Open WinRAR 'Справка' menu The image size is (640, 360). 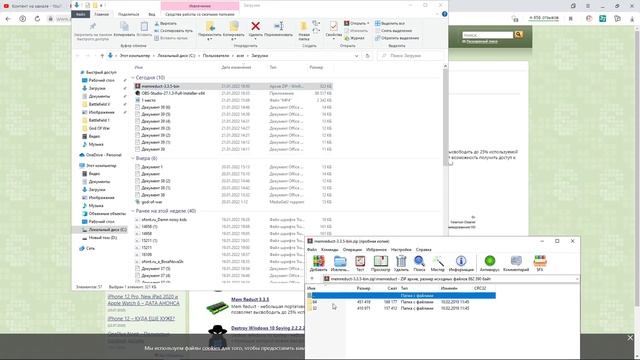[423, 249]
